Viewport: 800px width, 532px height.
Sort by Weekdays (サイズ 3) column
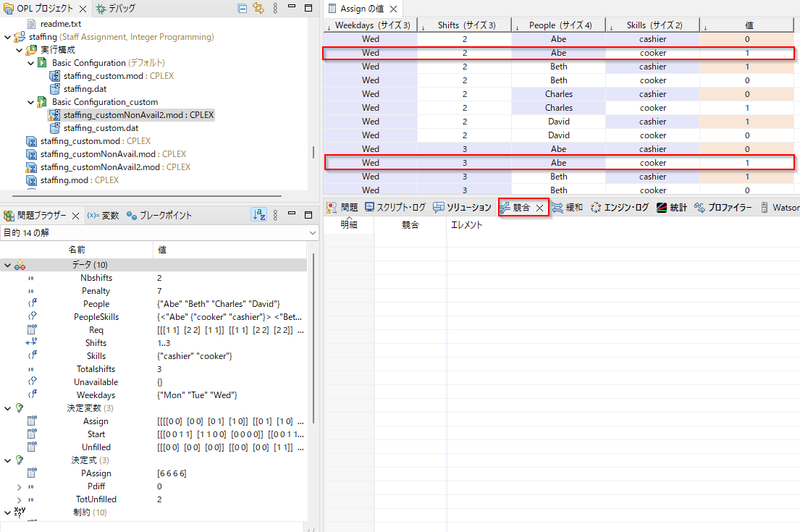371,25
